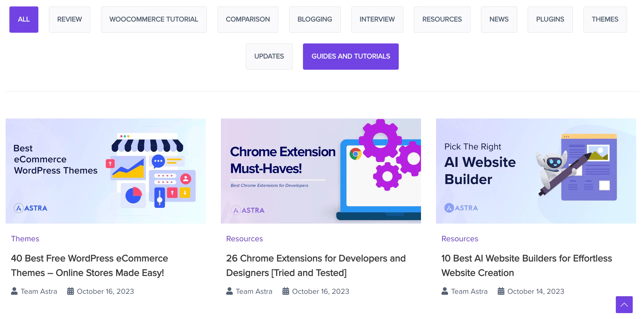Click the calendar icon under the eCommerce Themes post

pyautogui.click(x=70, y=291)
